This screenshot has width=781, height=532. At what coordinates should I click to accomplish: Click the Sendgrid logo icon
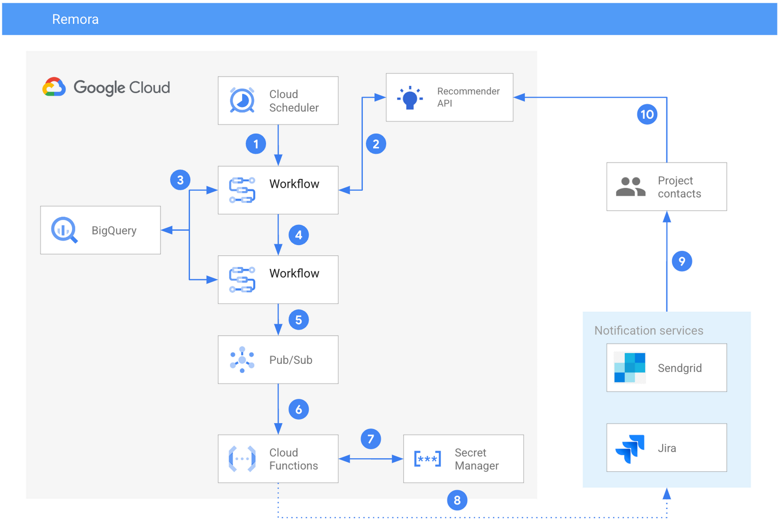pyautogui.click(x=630, y=368)
